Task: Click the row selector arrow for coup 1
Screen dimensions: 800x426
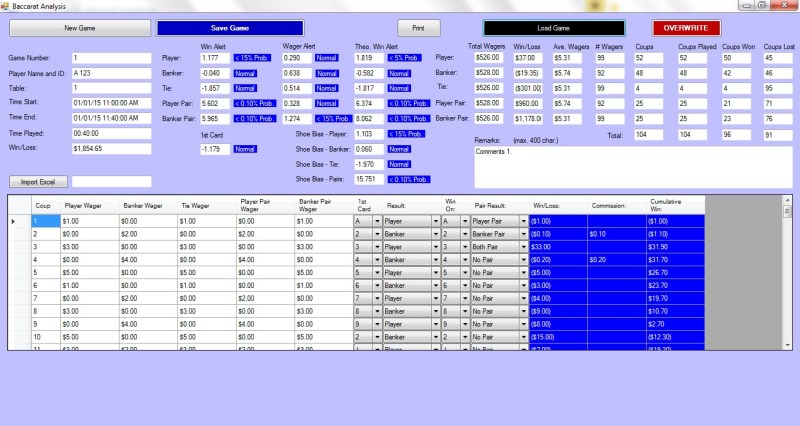Action: pyautogui.click(x=13, y=220)
